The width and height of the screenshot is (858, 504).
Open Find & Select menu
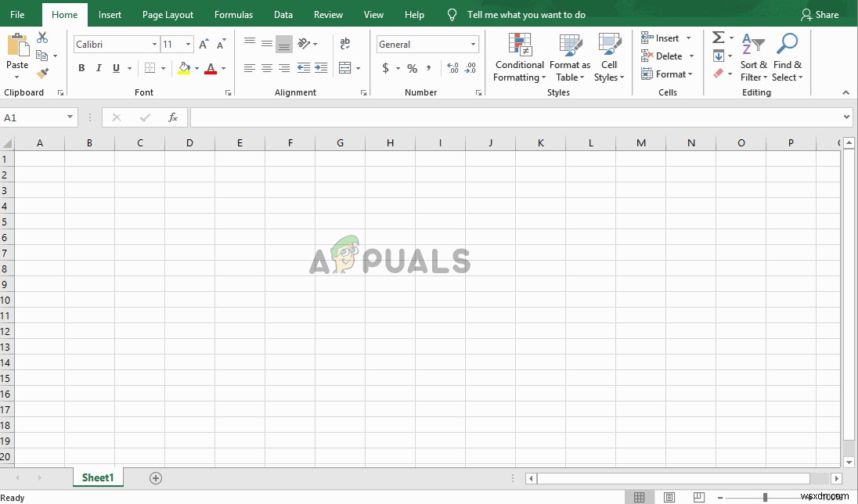click(x=788, y=57)
